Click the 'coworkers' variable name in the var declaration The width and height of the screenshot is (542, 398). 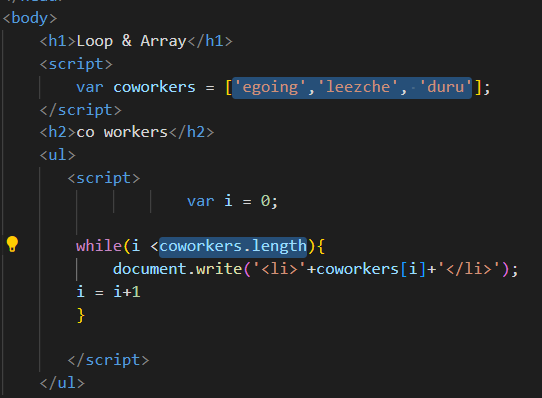click(154, 87)
